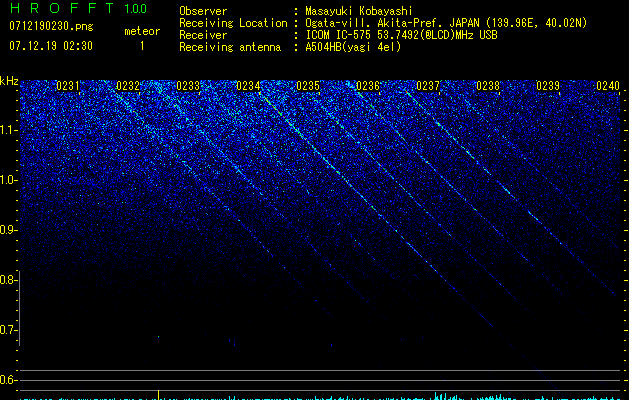Click the 0236 time marker
This screenshot has height=400, width=629.
(x=368, y=86)
